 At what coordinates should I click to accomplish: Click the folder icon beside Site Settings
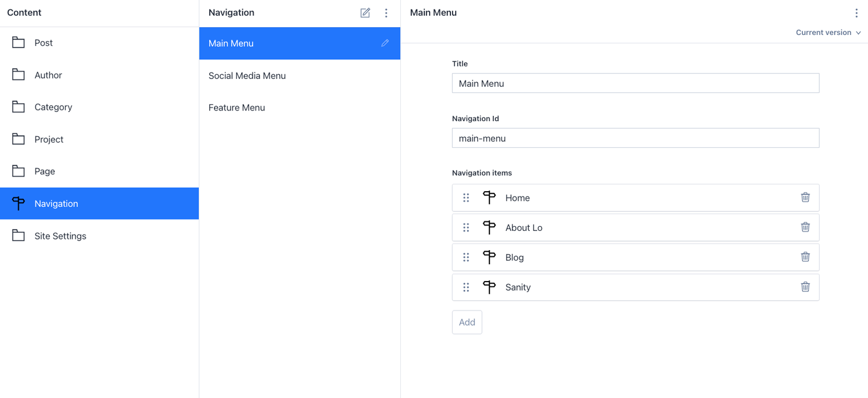(x=18, y=235)
